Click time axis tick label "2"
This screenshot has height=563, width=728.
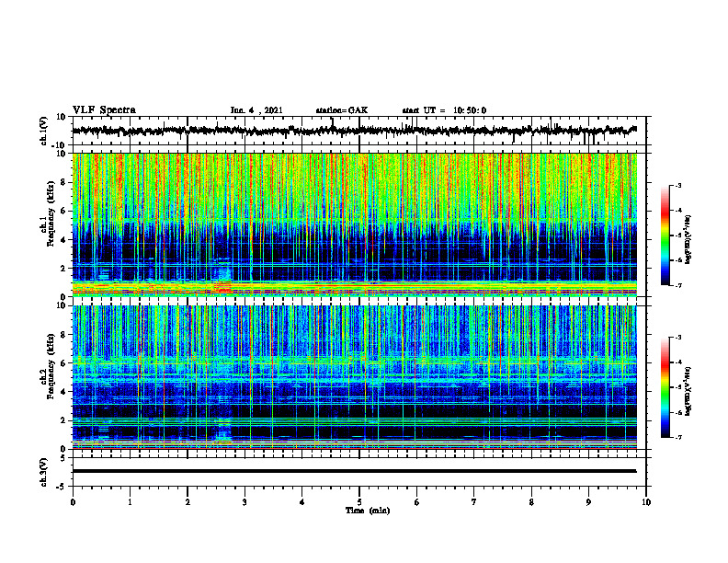[188, 502]
